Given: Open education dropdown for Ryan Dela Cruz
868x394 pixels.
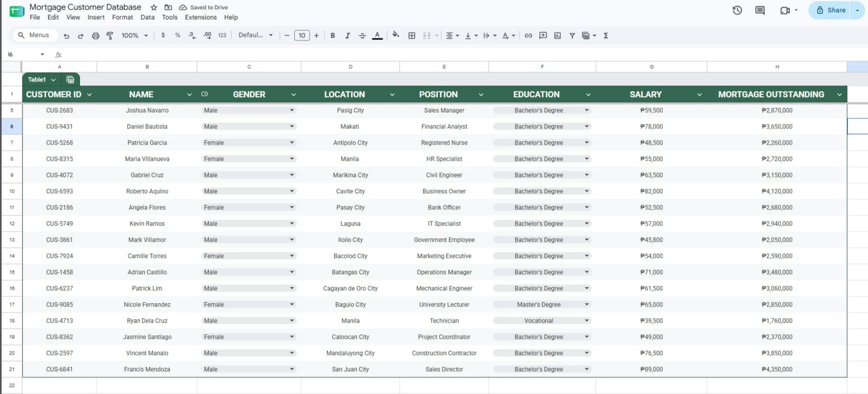Looking at the screenshot, I should (587, 321).
